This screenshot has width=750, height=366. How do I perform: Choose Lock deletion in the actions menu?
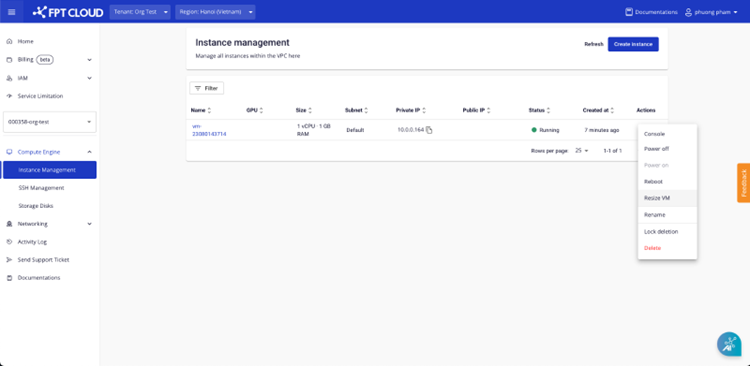click(667, 232)
